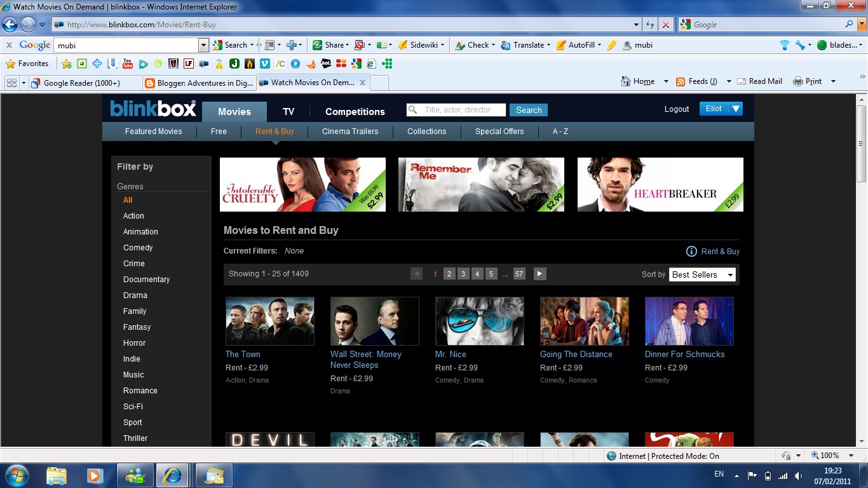Click the Feeds RSS icon
868x488 pixels.
681,81
